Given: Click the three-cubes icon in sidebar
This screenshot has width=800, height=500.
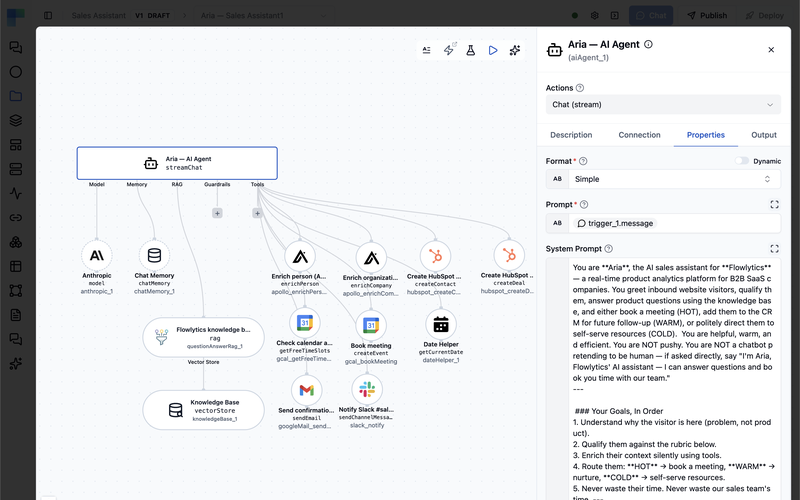Looking at the screenshot, I should [x=16, y=242].
